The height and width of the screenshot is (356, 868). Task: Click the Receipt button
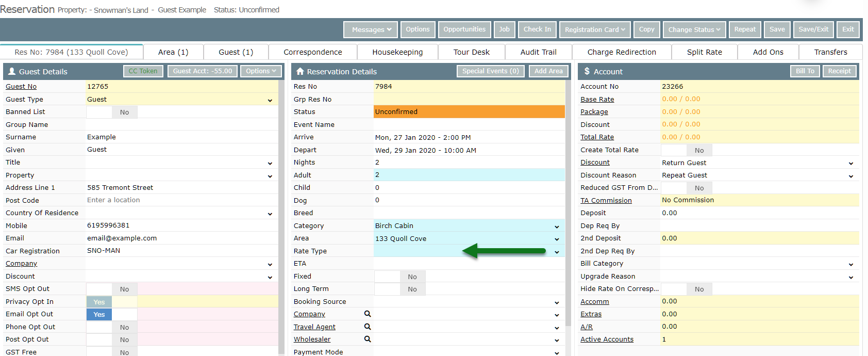[839, 71]
